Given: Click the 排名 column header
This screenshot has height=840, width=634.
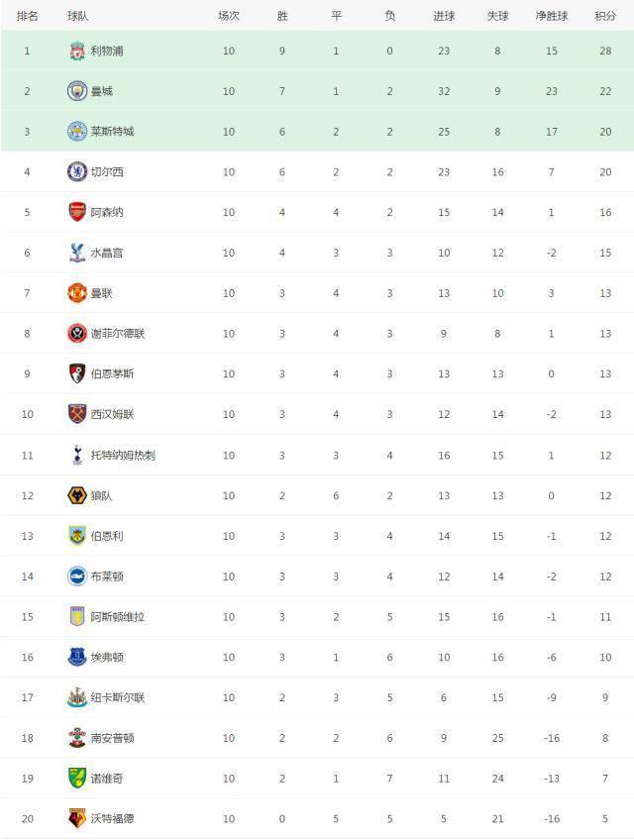Looking at the screenshot, I should pyautogui.click(x=28, y=16).
